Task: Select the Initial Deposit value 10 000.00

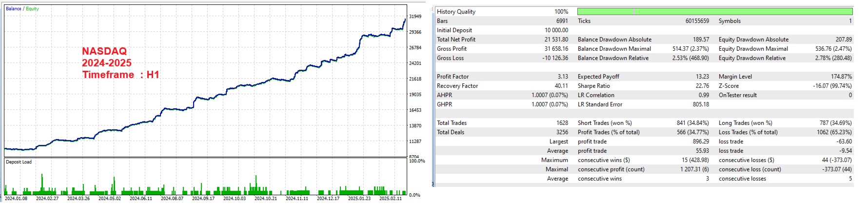Action: [x=556, y=30]
